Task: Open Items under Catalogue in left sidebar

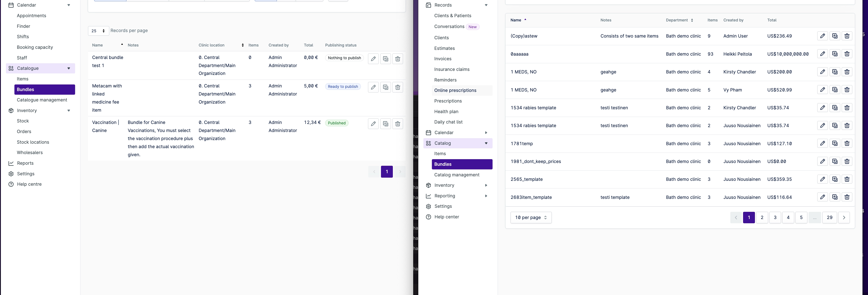Action: (x=22, y=79)
